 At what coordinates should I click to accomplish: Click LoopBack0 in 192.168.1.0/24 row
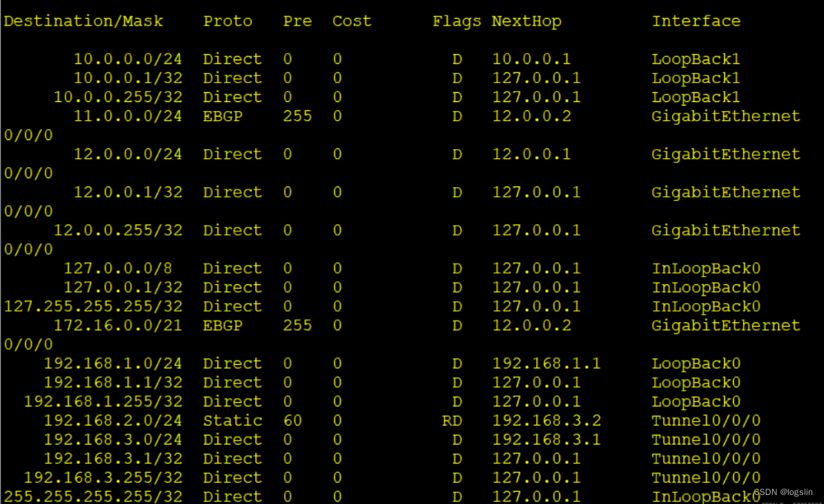click(x=696, y=364)
